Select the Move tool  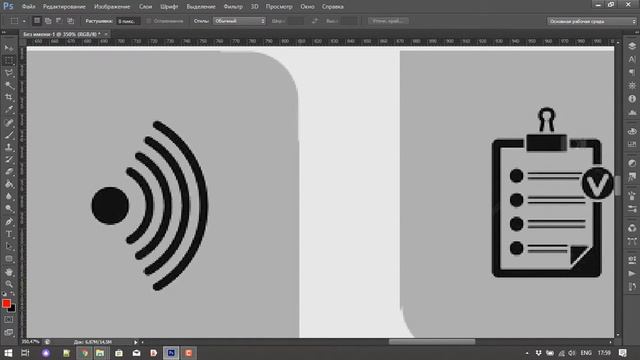tap(9, 48)
